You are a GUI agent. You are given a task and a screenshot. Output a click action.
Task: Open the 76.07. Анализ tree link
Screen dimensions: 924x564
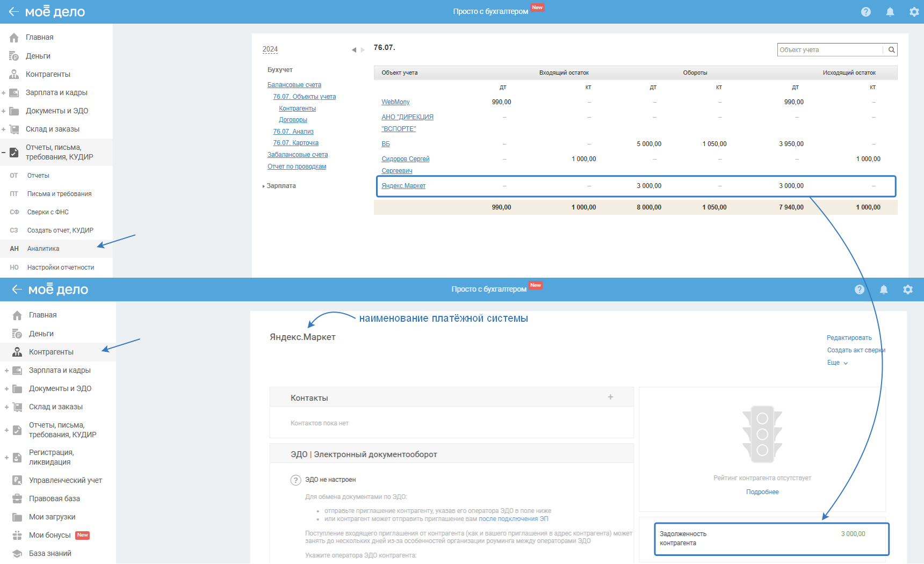pos(293,132)
